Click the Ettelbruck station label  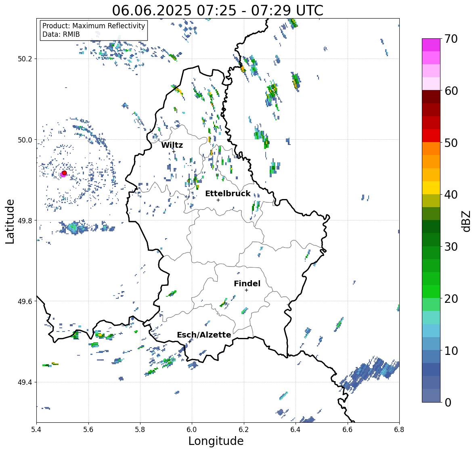(228, 193)
